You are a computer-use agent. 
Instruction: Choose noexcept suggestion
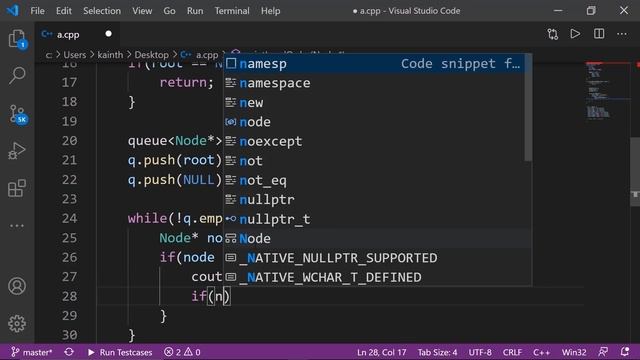(374, 142)
